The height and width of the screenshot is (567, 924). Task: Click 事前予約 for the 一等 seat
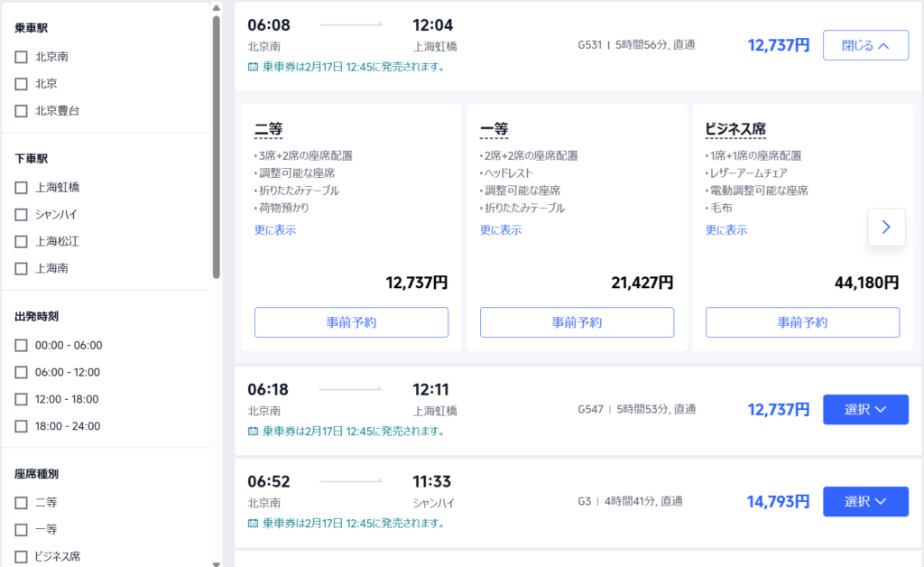577,322
